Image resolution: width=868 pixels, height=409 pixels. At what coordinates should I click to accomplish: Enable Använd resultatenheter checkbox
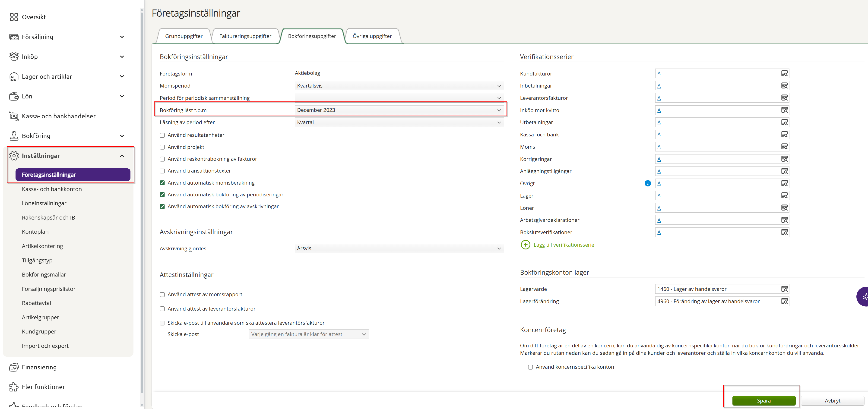(x=162, y=135)
